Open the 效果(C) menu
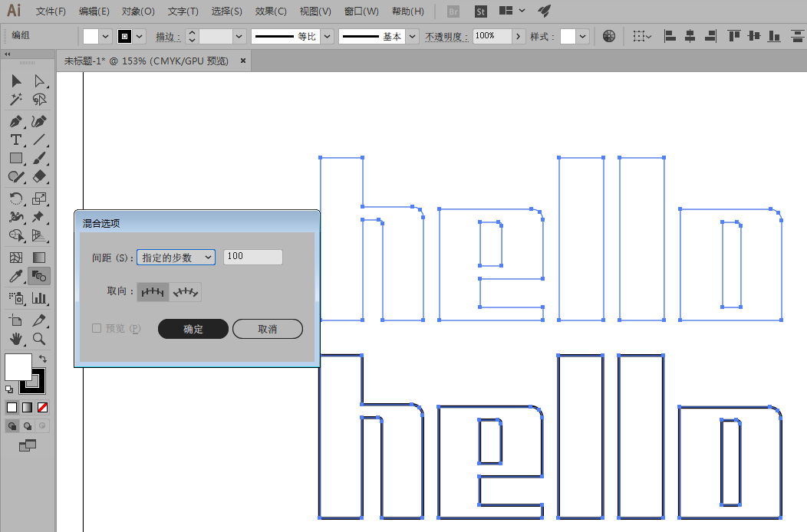The width and height of the screenshot is (807, 532). click(x=271, y=11)
